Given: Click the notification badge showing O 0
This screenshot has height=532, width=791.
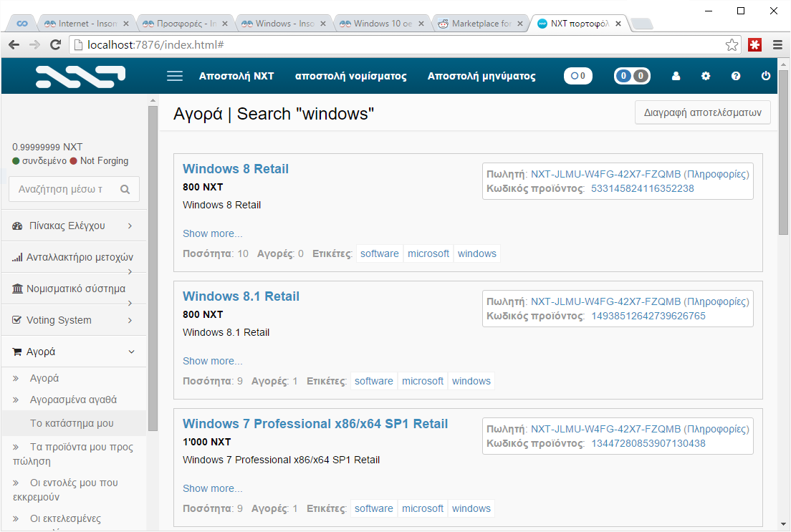Looking at the screenshot, I should click(578, 76).
